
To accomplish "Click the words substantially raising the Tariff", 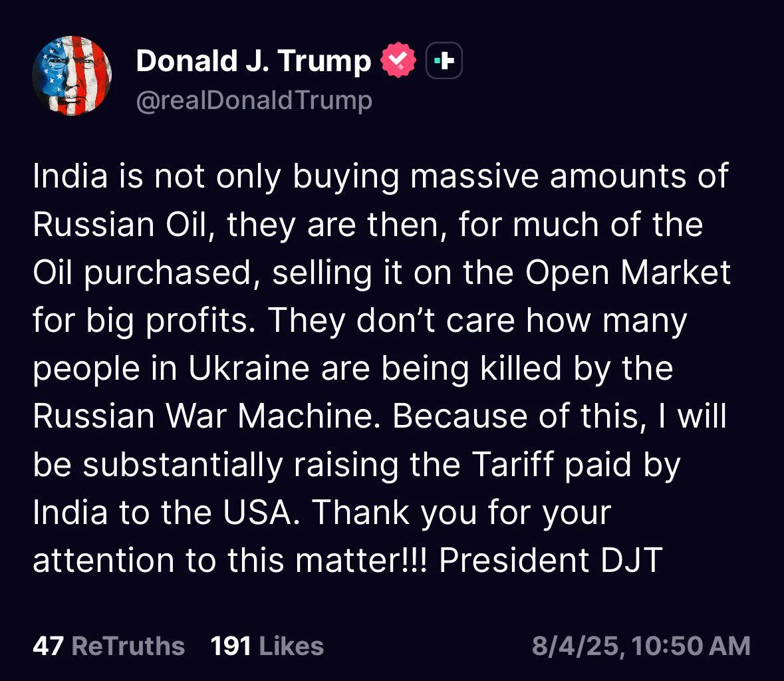I will click(x=319, y=465).
